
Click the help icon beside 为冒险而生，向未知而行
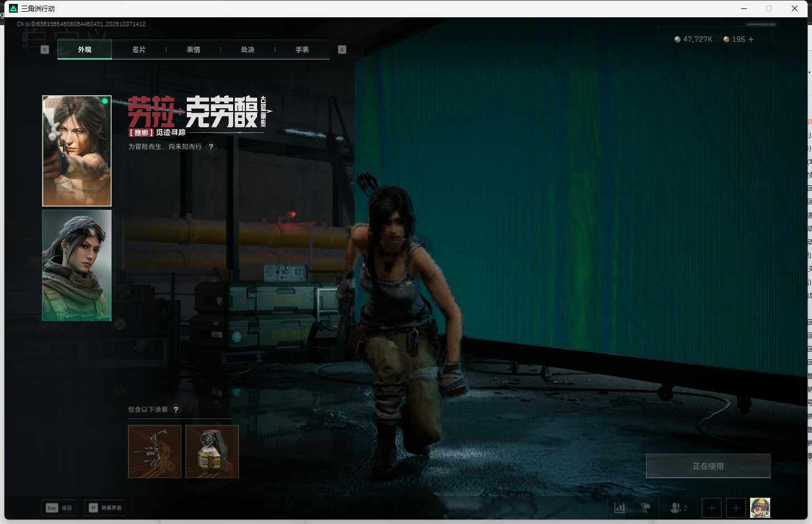point(211,147)
